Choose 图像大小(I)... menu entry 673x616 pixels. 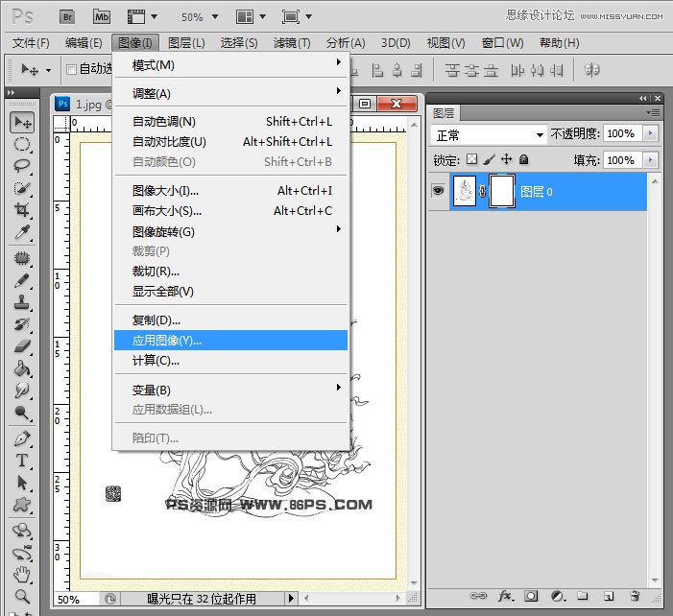click(x=231, y=191)
